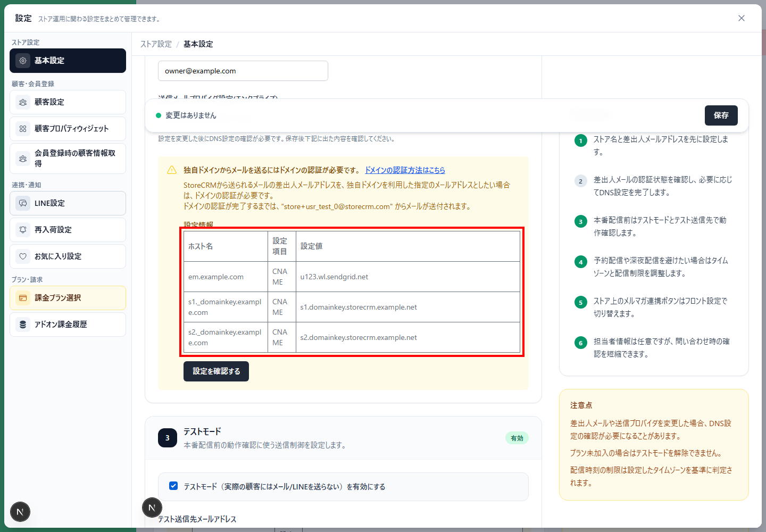Screen dimensions: 766x532
Task: Open お気に入り設定 in the sidebar
Action: click(68, 256)
